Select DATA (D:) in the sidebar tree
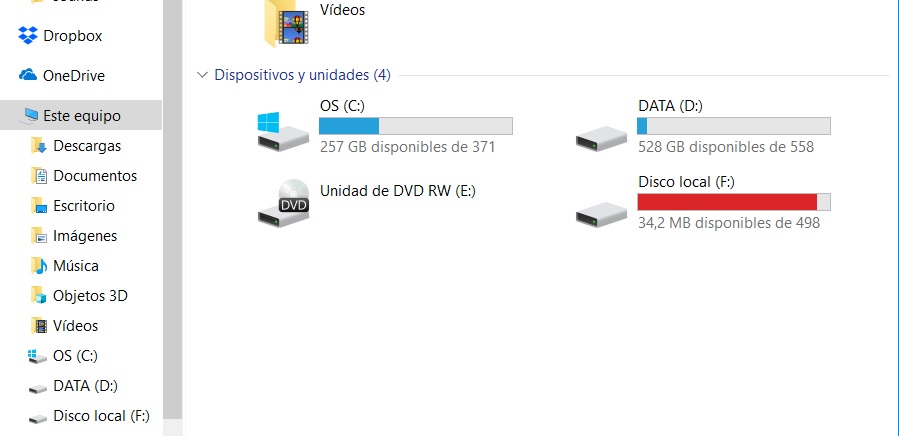Viewport: 899px width, 436px height. [85, 386]
